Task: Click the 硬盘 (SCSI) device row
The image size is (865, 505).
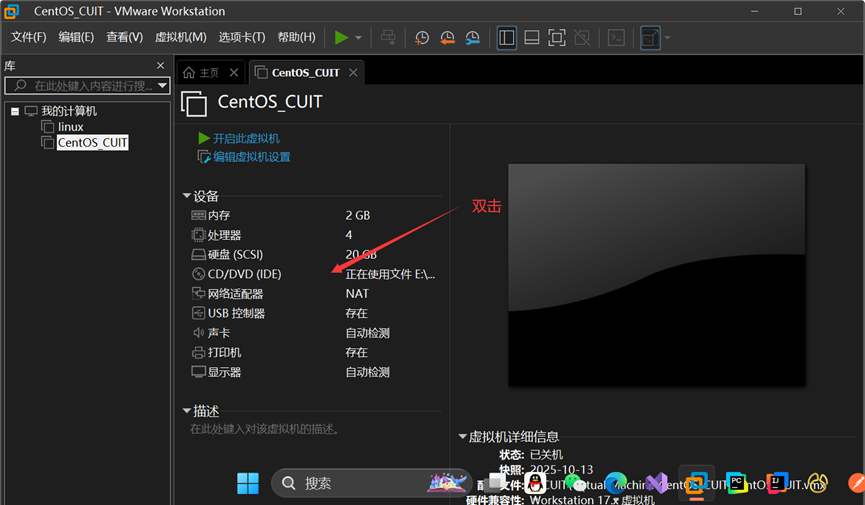Action: click(316, 254)
